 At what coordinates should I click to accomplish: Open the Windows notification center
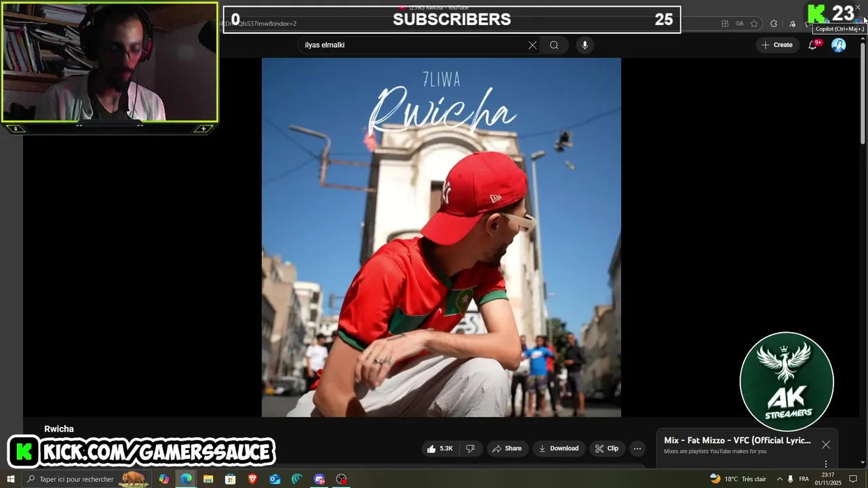(x=853, y=479)
